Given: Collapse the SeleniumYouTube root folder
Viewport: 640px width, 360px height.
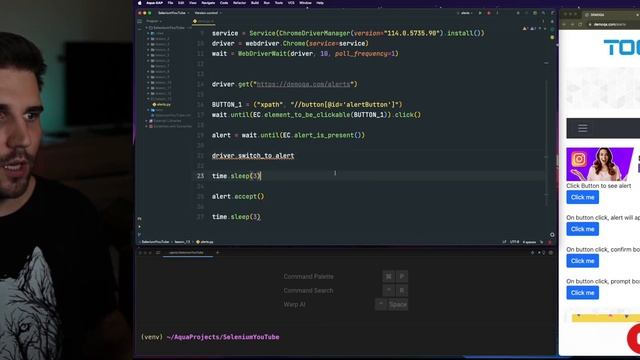Looking at the screenshot, I should point(147,28).
